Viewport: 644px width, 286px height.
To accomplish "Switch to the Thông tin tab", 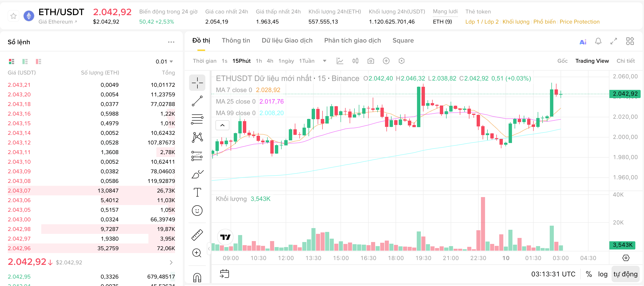I will (236, 40).
